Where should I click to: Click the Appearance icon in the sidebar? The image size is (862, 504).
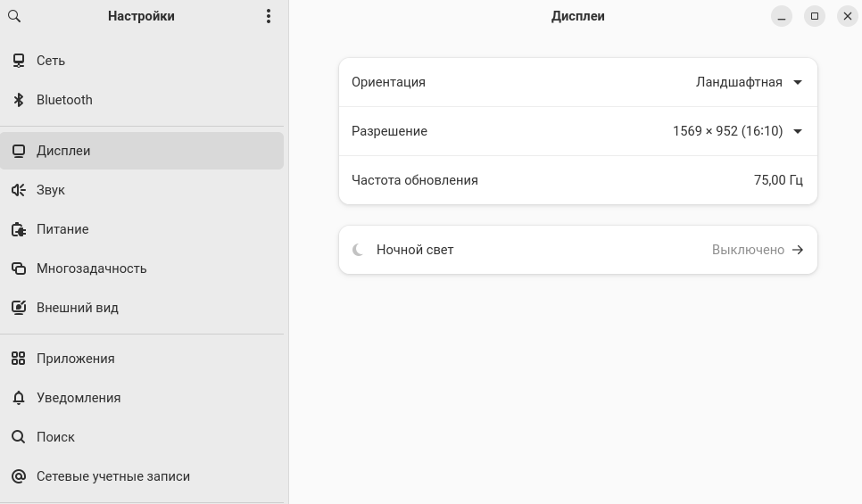18,308
